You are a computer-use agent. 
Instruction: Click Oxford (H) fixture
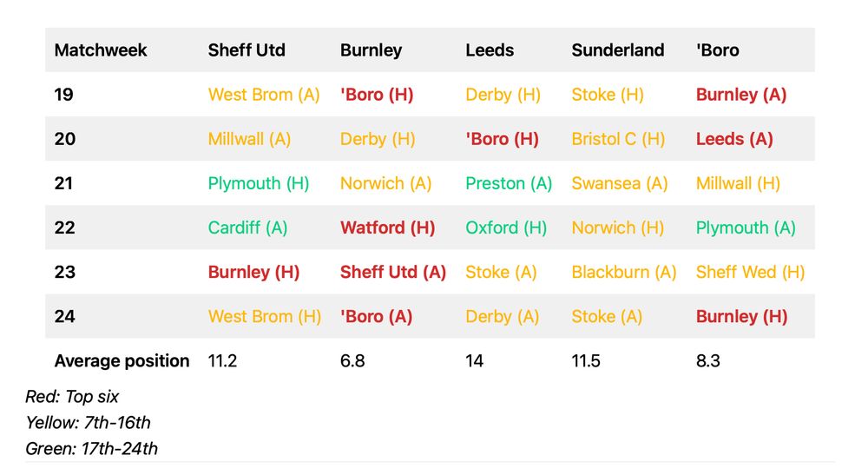click(506, 228)
